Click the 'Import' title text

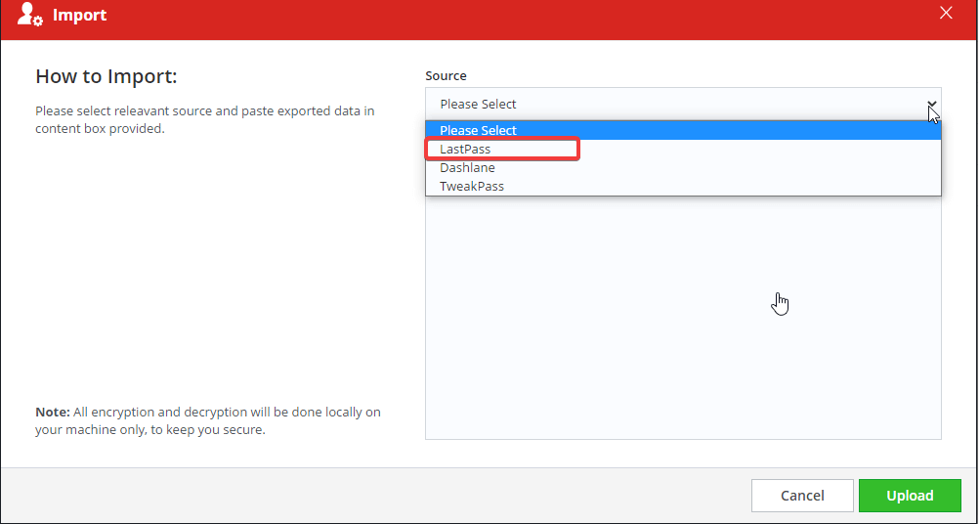click(79, 15)
